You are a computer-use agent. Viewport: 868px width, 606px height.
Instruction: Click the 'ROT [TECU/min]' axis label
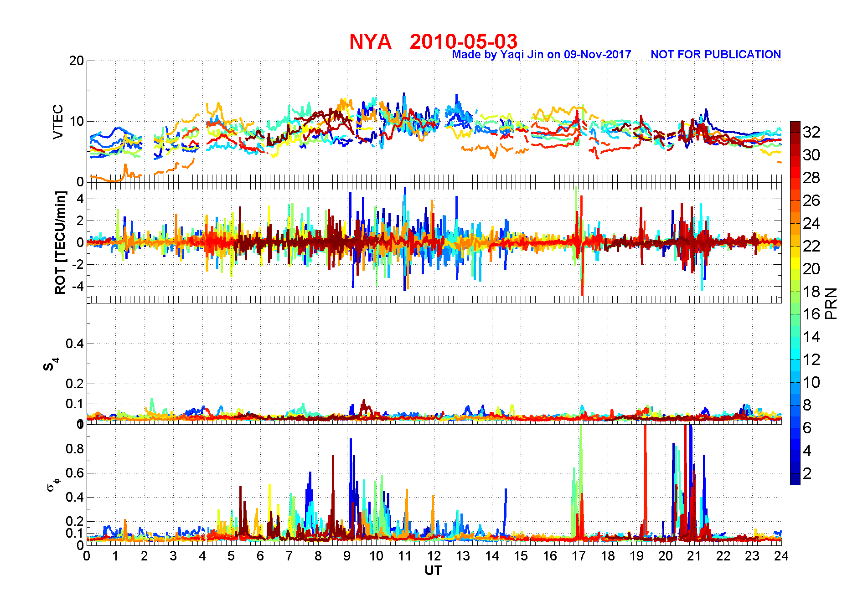point(60,242)
